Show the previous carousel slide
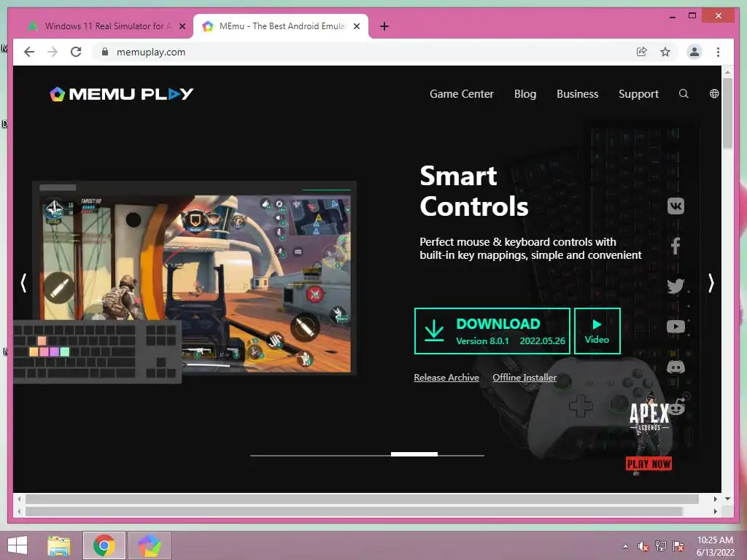 23,283
